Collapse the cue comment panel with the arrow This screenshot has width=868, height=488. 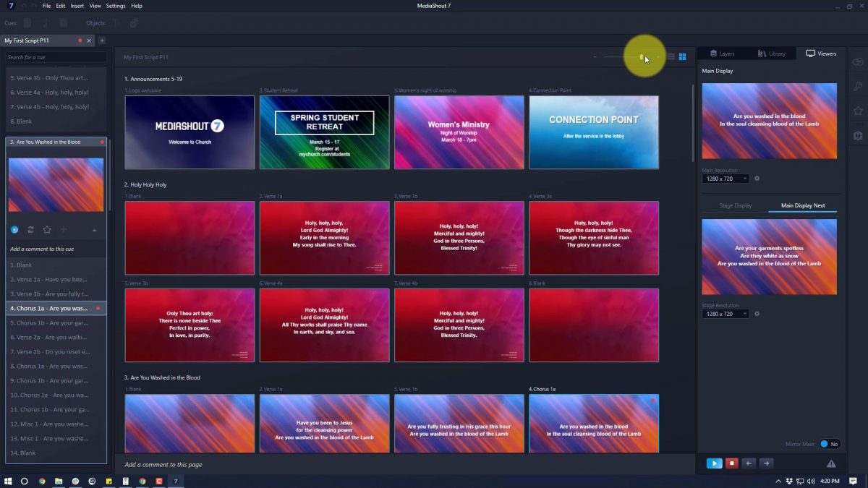coord(94,229)
